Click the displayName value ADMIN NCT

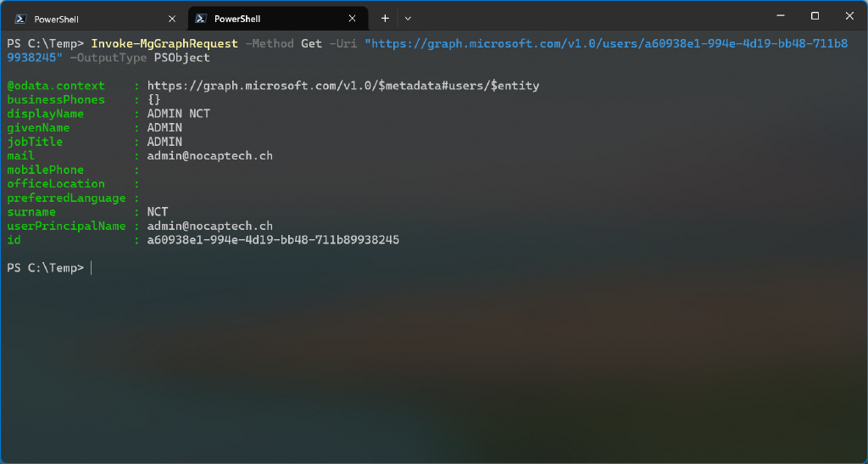179,114
